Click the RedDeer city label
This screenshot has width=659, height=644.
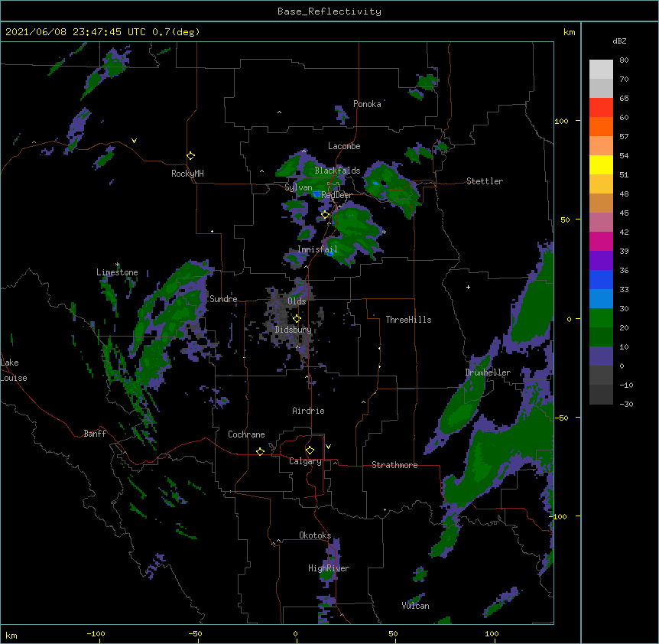click(x=336, y=195)
